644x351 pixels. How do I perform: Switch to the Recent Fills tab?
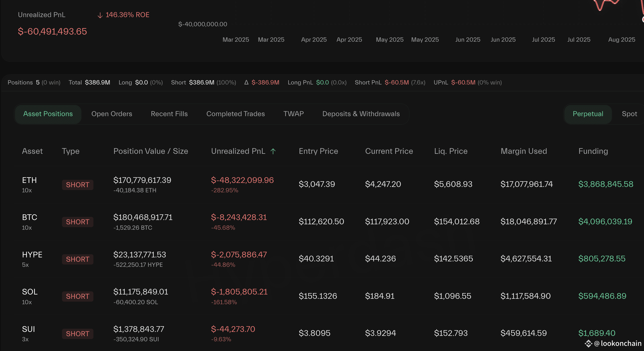[x=169, y=114]
